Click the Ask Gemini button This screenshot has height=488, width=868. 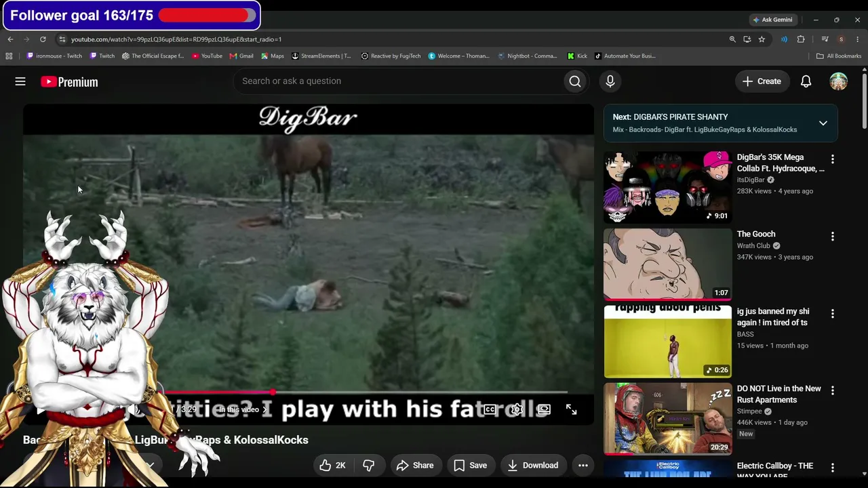point(772,20)
